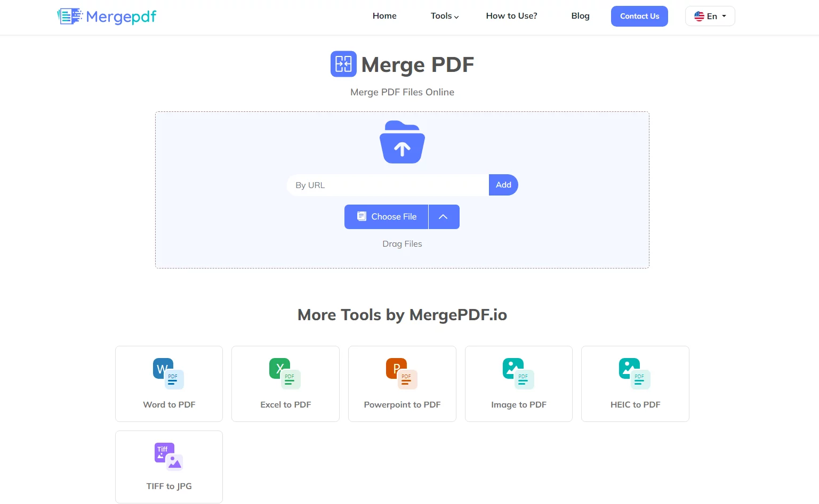The width and height of the screenshot is (819, 504).
Task: Select How to Use? in the navbar
Action: (511, 16)
